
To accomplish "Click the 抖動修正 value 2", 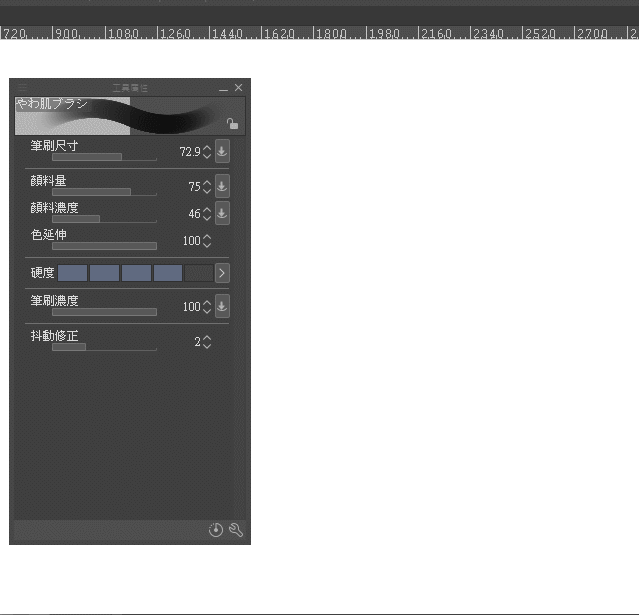I will click(197, 342).
